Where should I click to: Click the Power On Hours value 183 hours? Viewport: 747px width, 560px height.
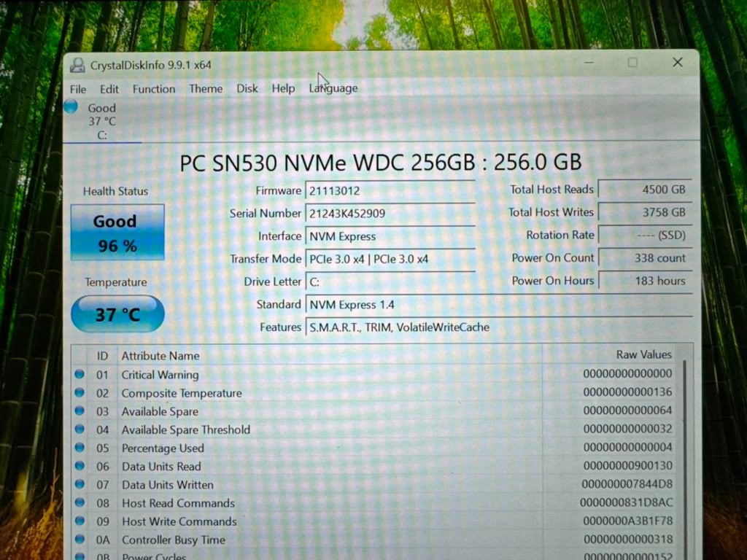(x=645, y=281)
